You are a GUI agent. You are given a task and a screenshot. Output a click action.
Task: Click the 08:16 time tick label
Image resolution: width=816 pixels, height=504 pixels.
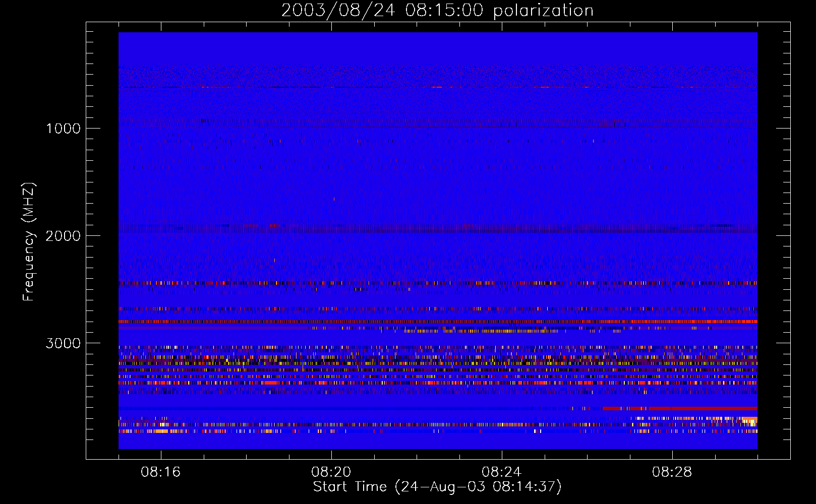coord(161,472)
